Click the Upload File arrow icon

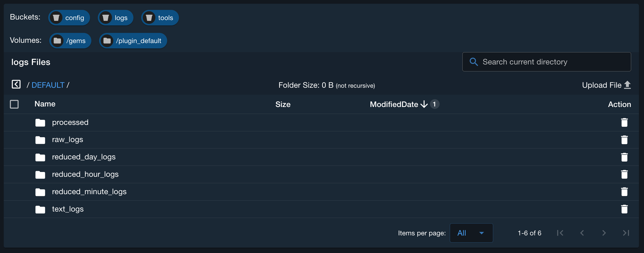click(x=627, y=85)
